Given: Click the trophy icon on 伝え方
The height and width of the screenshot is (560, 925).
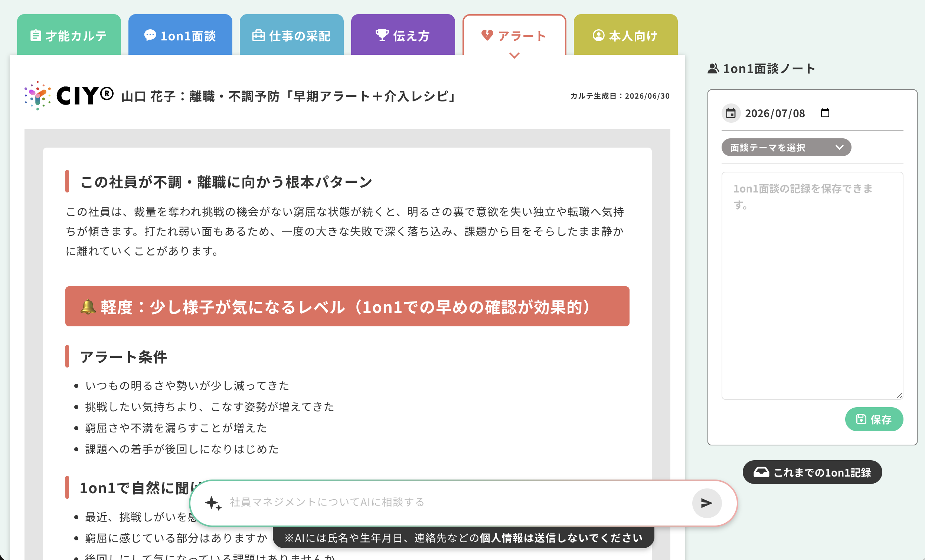Looking at the screenshot, I should coord(382,35).
